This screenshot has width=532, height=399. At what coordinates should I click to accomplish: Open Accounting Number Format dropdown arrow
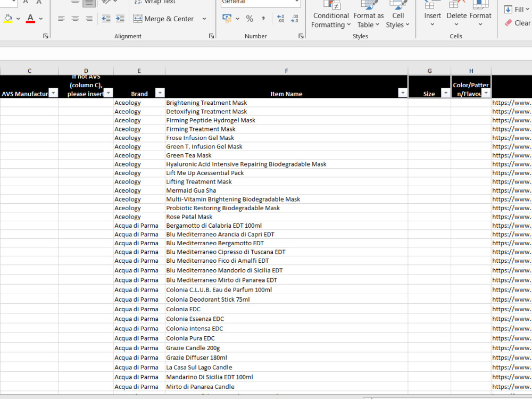click(x=237, y=19)
